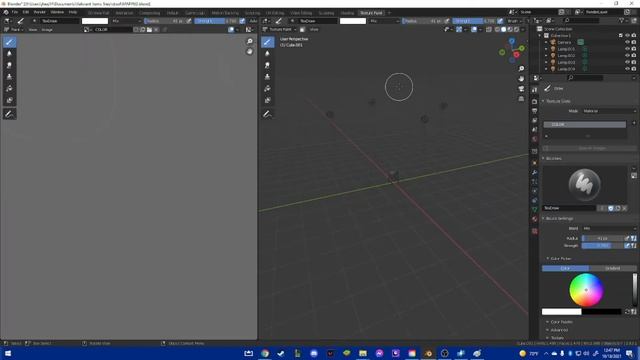Click zoom magnifier icon in 3D viewport
Image resolution: width=640 pixels, height=360 pixels.
[521, 69]
